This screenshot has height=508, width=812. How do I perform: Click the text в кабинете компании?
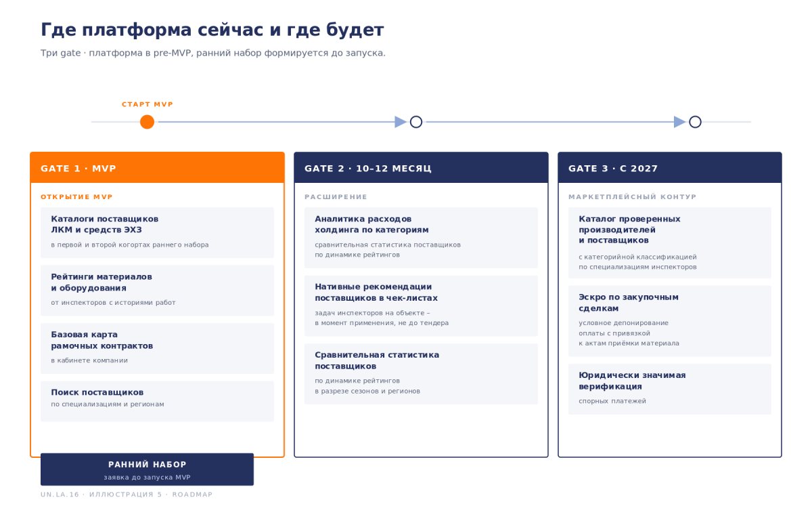coord(89,360)
